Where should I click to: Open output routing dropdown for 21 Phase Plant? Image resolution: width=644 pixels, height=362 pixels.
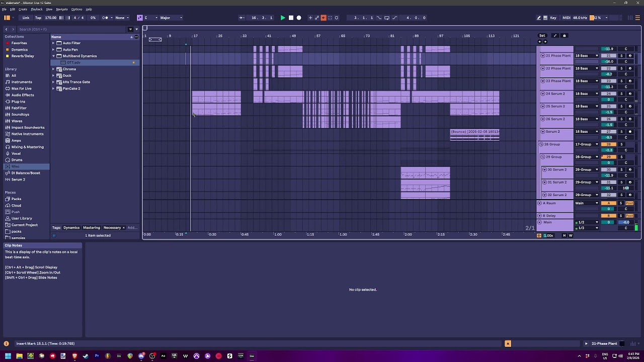click(x=587, y=56)
